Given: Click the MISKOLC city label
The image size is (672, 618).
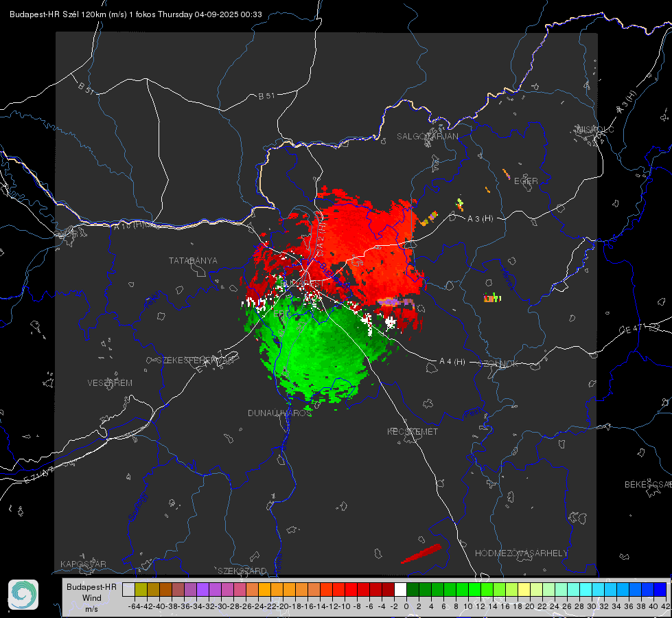Looking at the screenshot, I should click(x=595, y=129).
